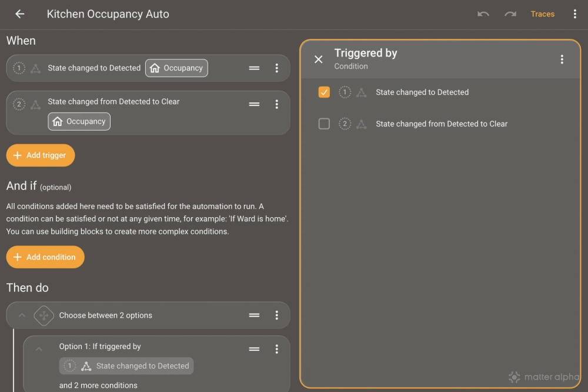The image size is (588, 392).
Task: Click the State changed to Detected chip in Option 1
Action: (126, 366)
